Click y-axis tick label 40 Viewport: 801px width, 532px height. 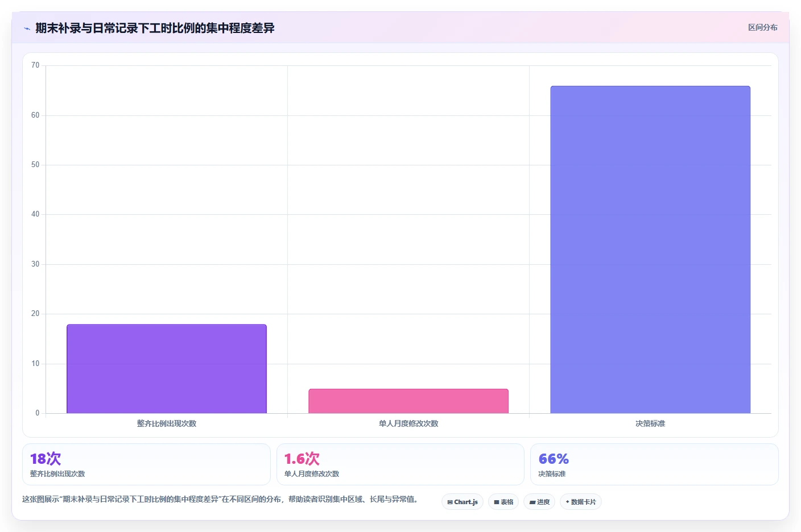(x=35, y=214)
